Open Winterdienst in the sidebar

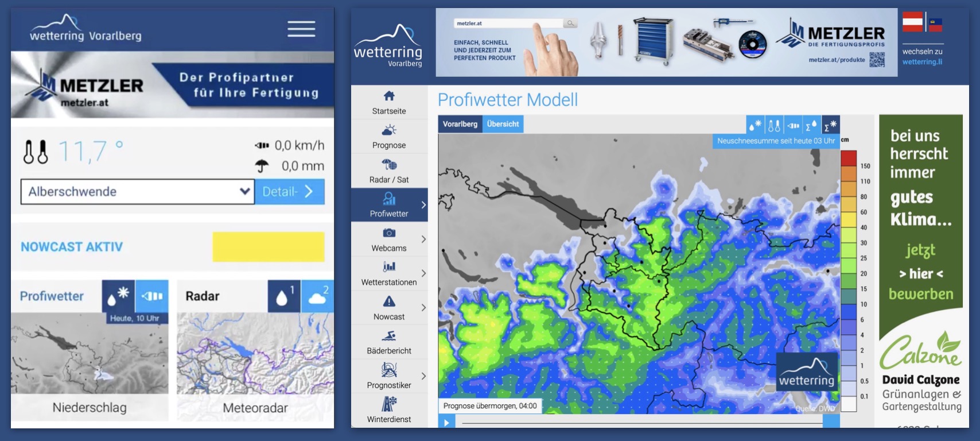pos(389,410)
